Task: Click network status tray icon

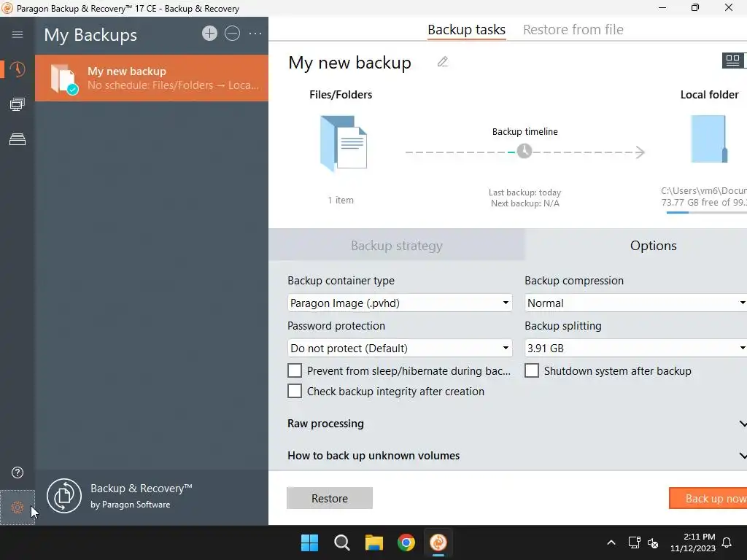Action: pyautogui.click(x=634, y=542)
